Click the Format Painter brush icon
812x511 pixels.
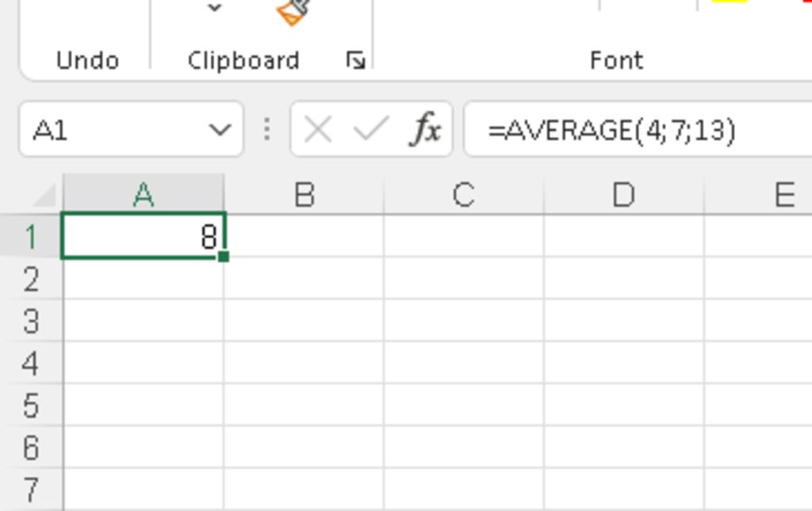(293, 12)
